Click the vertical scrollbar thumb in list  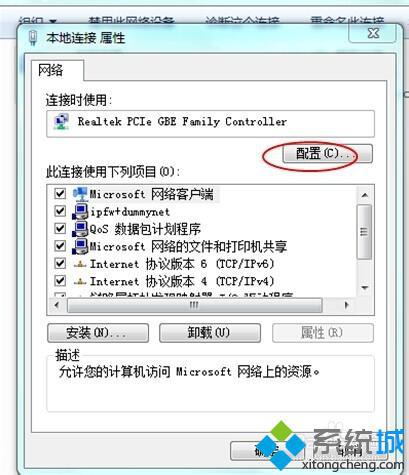(x=365, y=232)
